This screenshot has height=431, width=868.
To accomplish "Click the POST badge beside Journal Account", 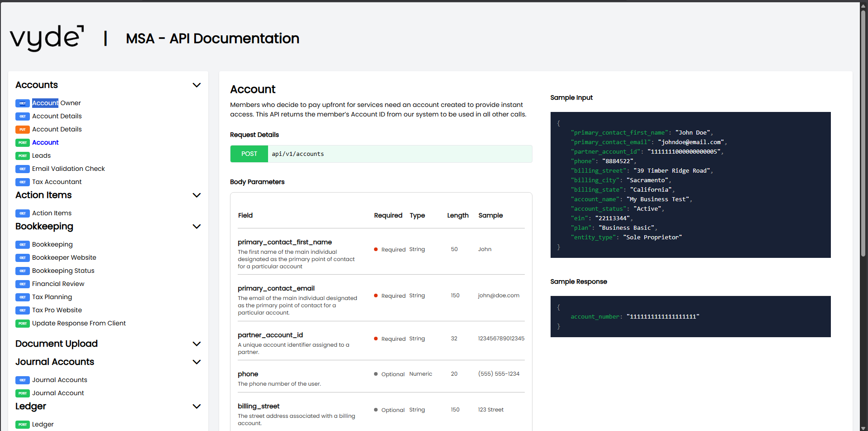I will click(x=23, y=393).
